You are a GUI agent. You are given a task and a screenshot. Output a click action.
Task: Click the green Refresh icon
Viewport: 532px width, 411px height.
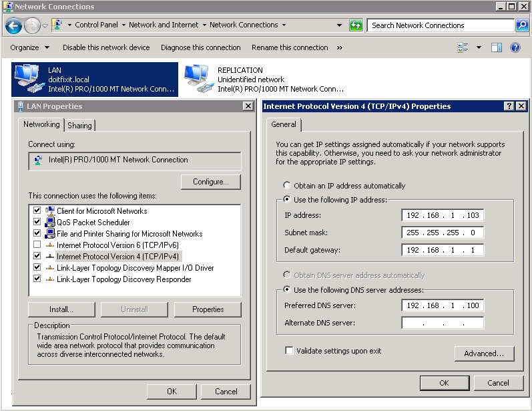(356, 25)
